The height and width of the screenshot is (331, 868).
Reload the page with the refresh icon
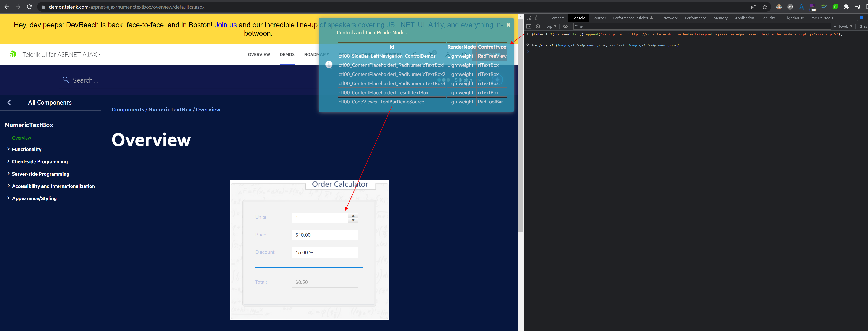point(29,7)
